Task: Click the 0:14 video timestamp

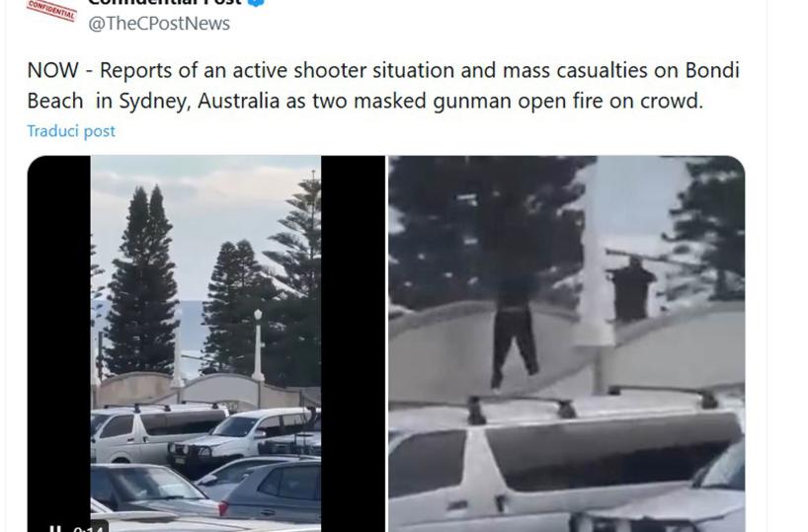Action: tap(88, 529)
